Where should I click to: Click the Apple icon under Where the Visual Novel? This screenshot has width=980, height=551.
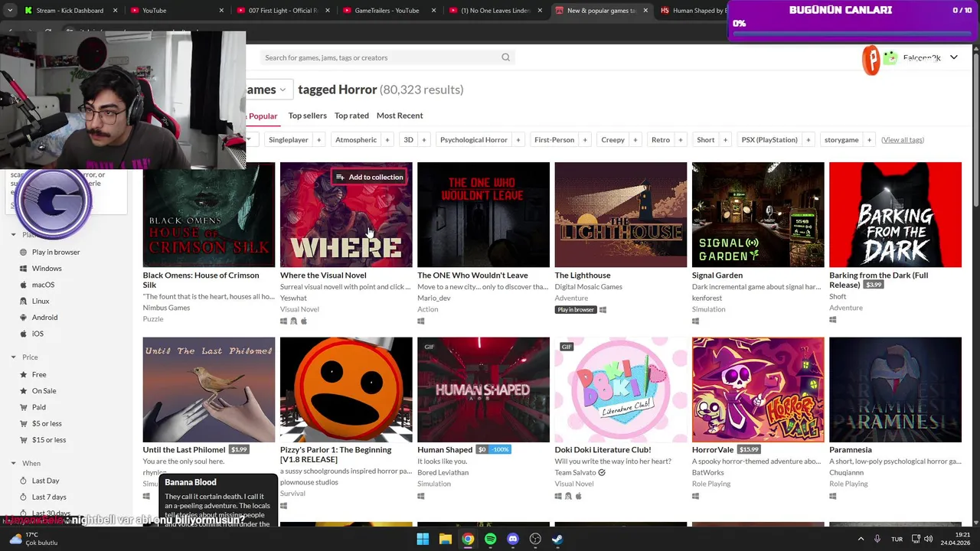303,321
